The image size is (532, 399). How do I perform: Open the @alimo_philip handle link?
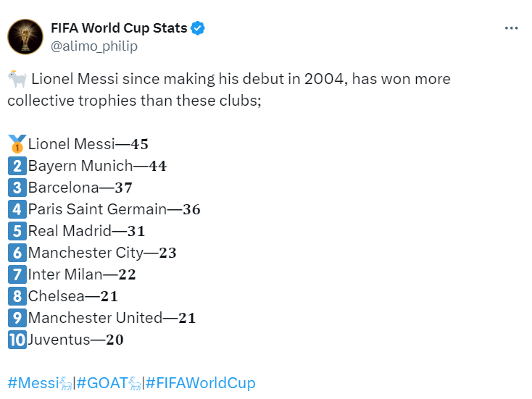tap(93, 46)
